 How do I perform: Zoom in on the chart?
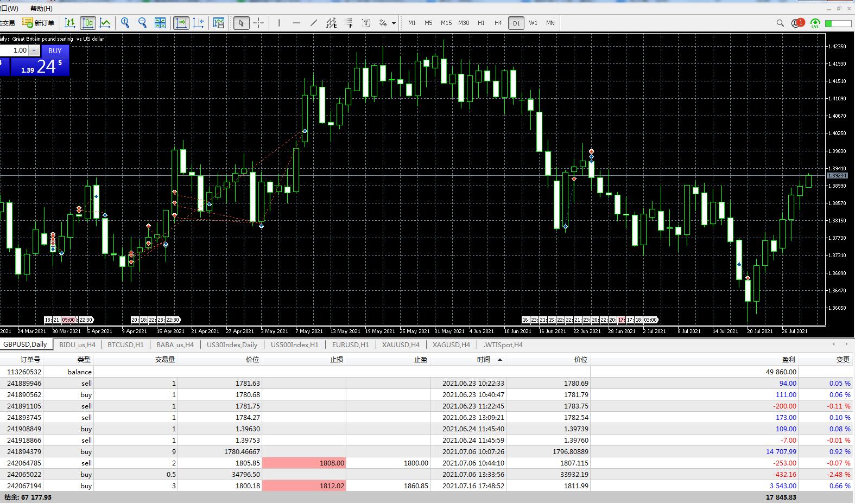tap(125, 23)
